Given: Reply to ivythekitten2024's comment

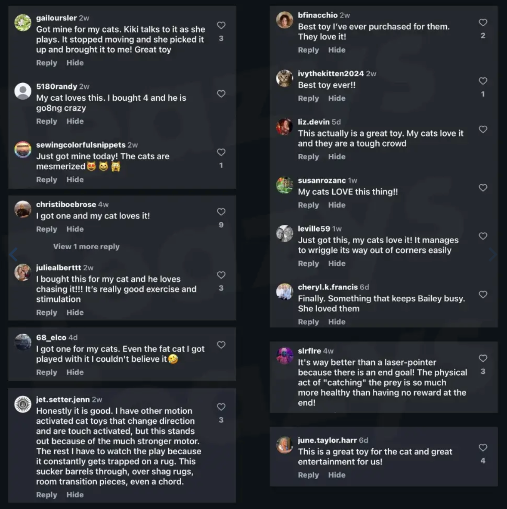Looking at the screenshot, I should (x=308, y=99).
